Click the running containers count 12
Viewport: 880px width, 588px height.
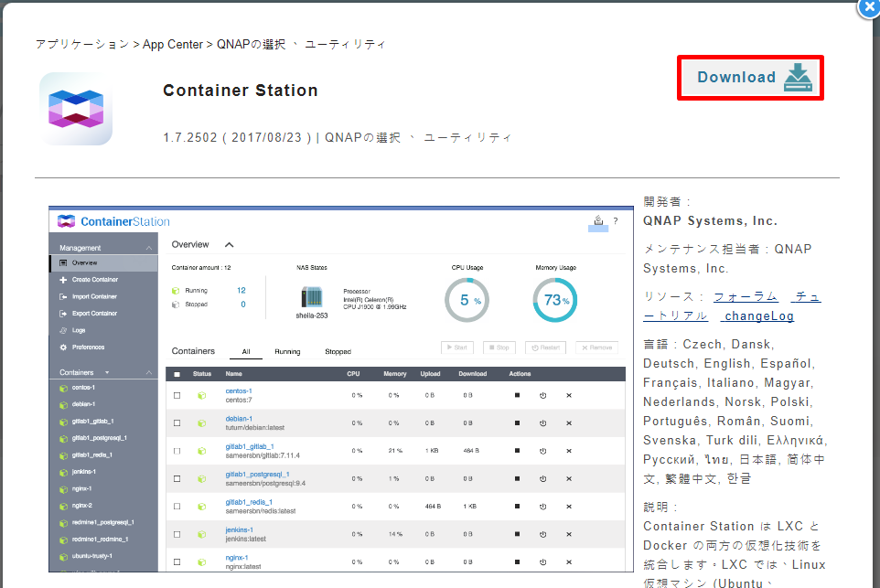tap(241, 290)
